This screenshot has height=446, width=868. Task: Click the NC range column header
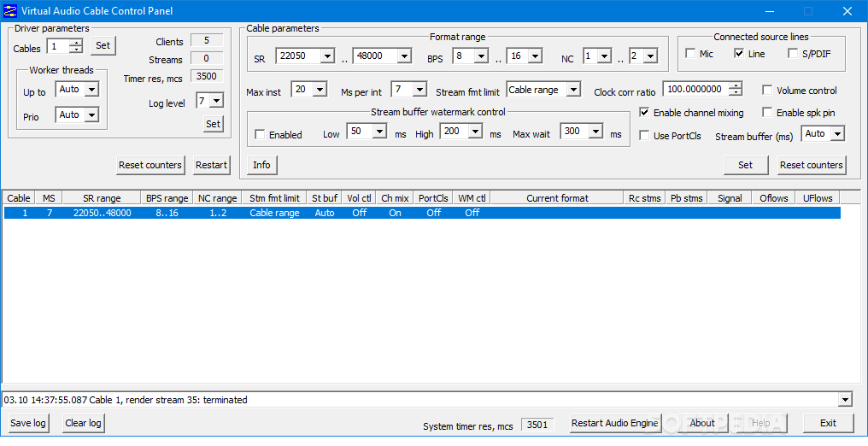coord(218,198)
